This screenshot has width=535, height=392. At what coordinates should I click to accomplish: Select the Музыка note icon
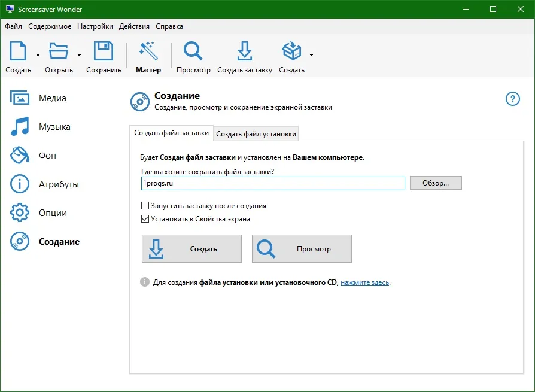(20, 126)
